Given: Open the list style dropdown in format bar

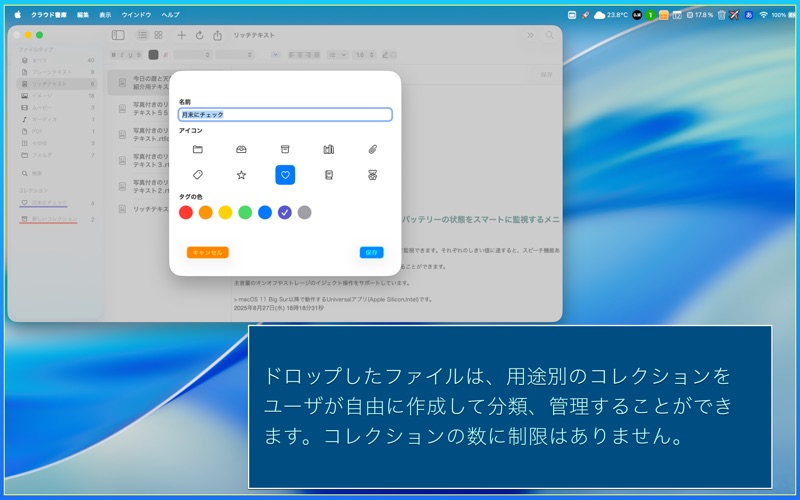Looking at the screenshot, I should 337,55.
